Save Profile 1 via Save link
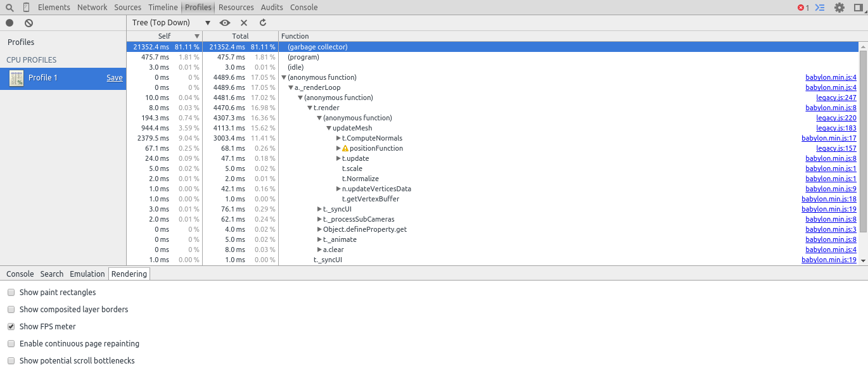The image size is (868, 392). pos(115,78)
